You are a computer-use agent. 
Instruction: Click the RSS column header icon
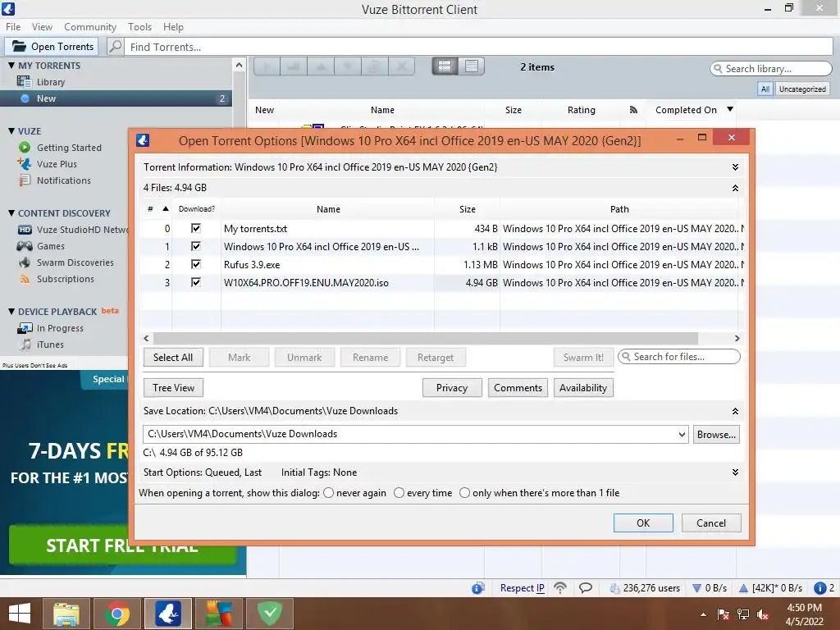coord(633,110)
